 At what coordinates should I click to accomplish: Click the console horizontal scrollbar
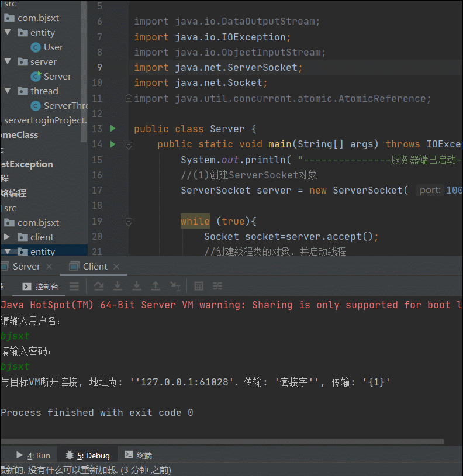(222, 441)
